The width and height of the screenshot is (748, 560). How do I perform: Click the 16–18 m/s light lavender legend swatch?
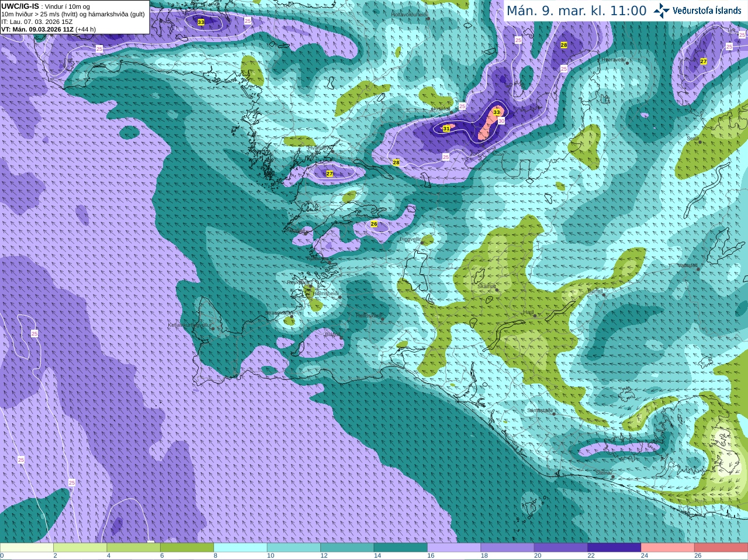coord(454,548)
